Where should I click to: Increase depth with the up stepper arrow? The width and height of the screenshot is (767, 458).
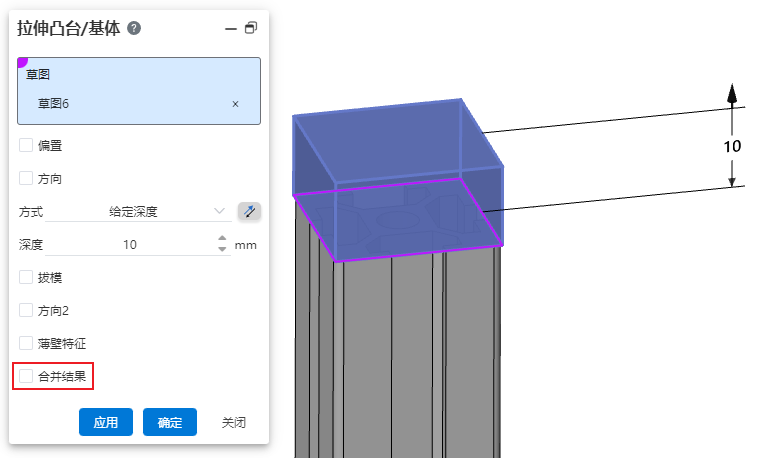click(x=222, y=238)
